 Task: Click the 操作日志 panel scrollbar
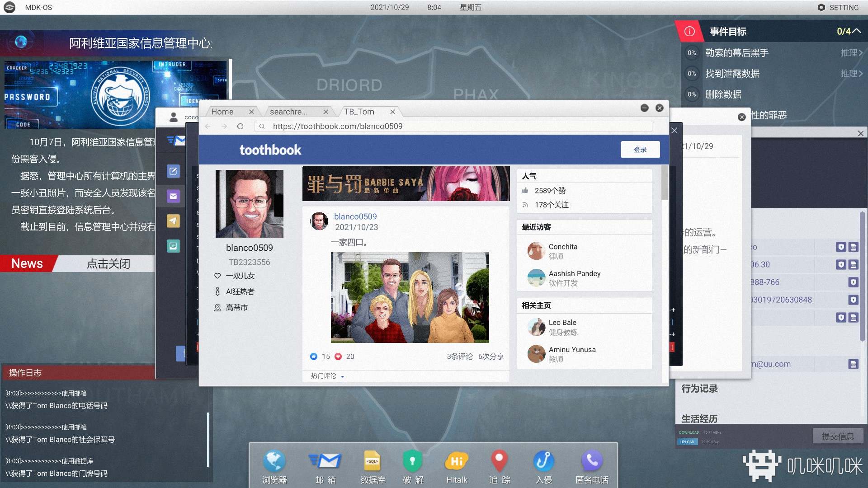[208, 439]
